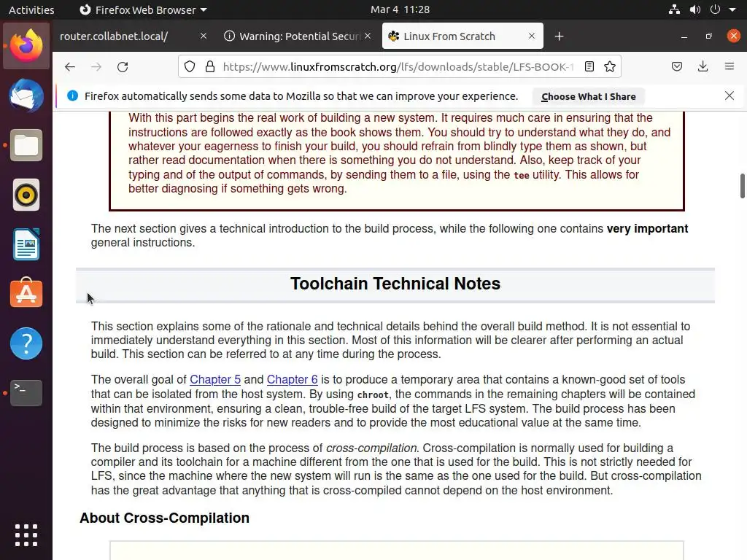The height and width of the screenshot is (560, 747).
Task: Open the downloads panel
Action: (703, 66)
